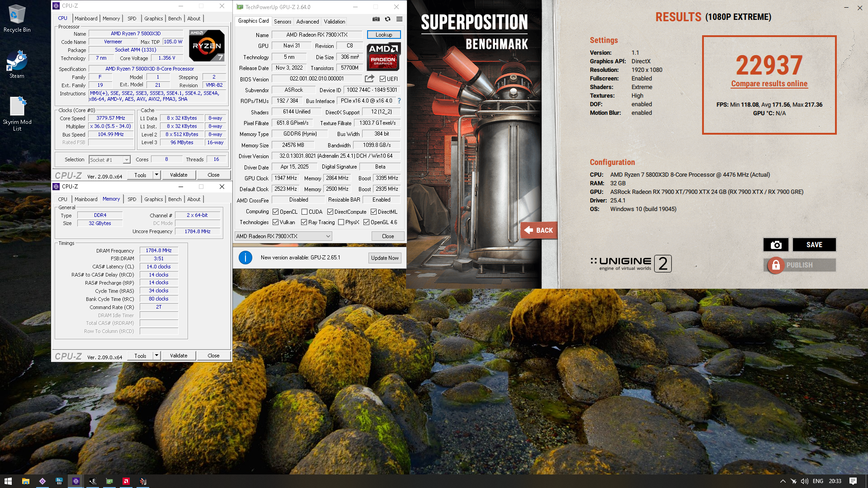Viewport: 868px width, 488px height.
Task: Toggle the PhysX checkbox
Action: [341, 222]
